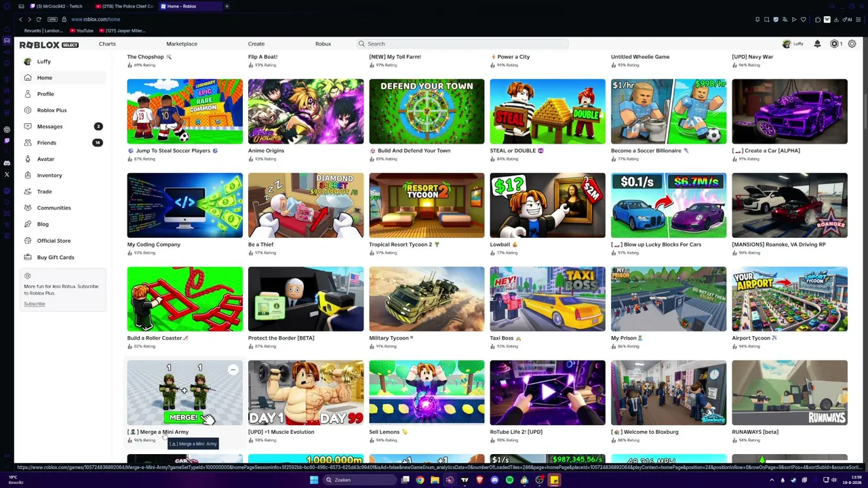The image size is (868, 488).
Task: Open Profile in the sidebar
Action: (x=63, y=94)
